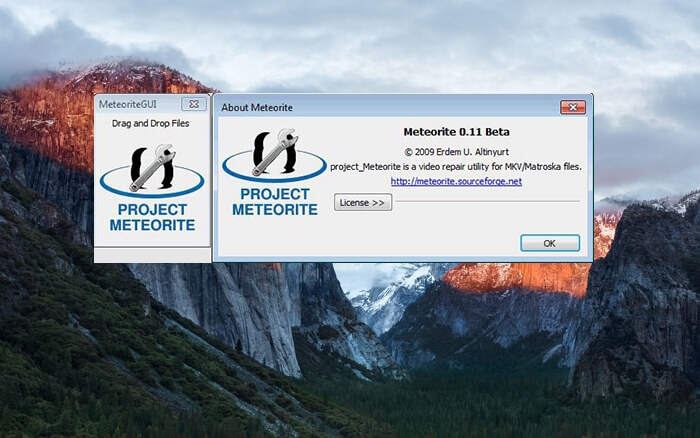Open the meteorite.sourceforge.net link
This screenshot has height=438, width=700.
tap(456, 181)
